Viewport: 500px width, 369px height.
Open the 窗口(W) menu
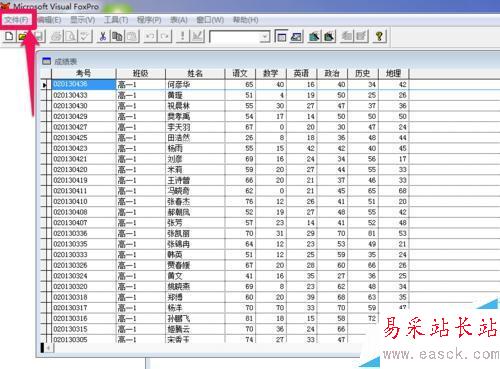point(210,20)
